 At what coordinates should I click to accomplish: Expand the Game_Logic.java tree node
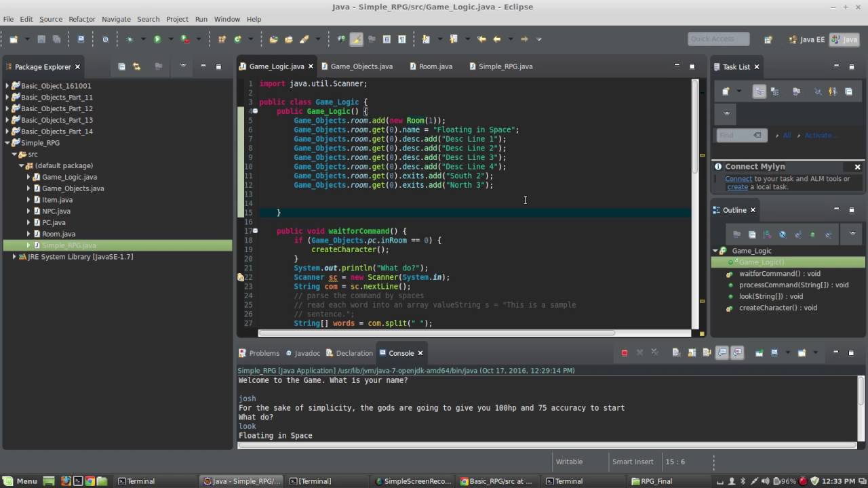28,177
